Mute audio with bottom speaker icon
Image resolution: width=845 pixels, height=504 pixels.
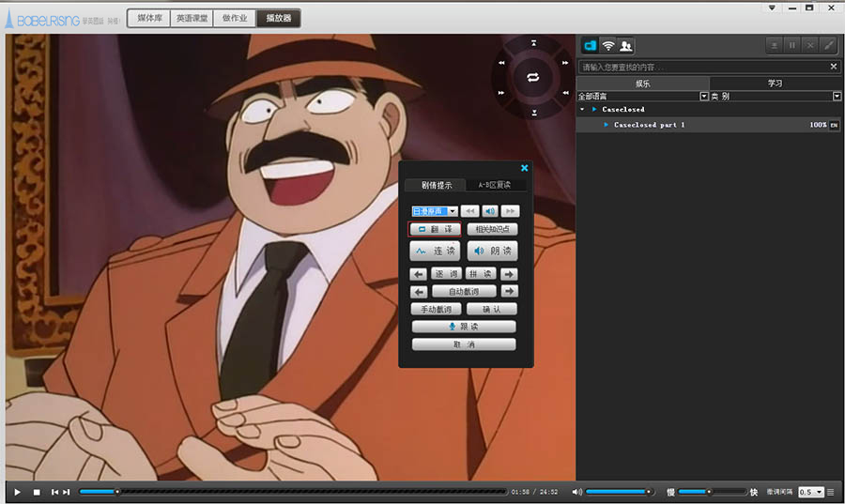[576, 492]
